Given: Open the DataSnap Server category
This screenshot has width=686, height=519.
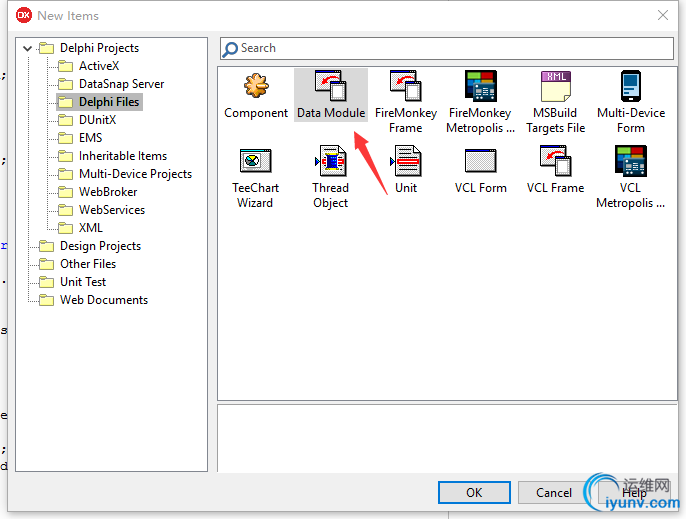Looking at the screenshot, I should (111, 84).
